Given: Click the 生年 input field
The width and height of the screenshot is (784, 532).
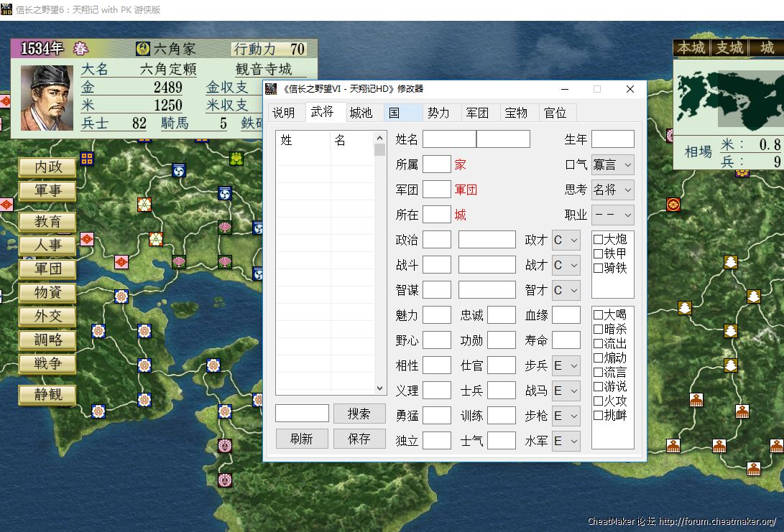Looking at the screenshot, I should pyautogui.click(x=612, y=139).
